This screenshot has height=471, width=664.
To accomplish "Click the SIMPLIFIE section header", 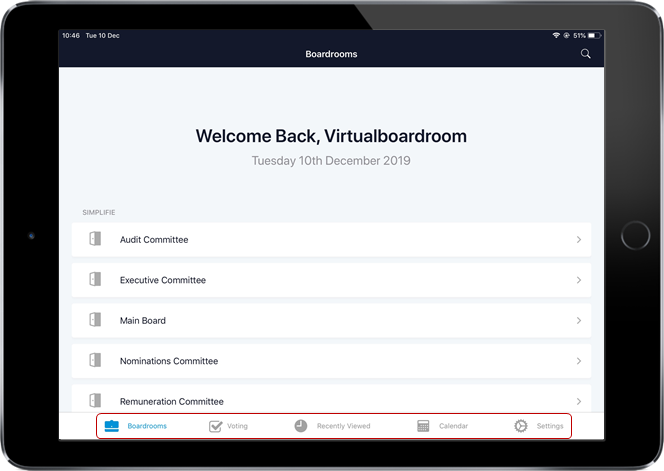I will tap(99, 212).
